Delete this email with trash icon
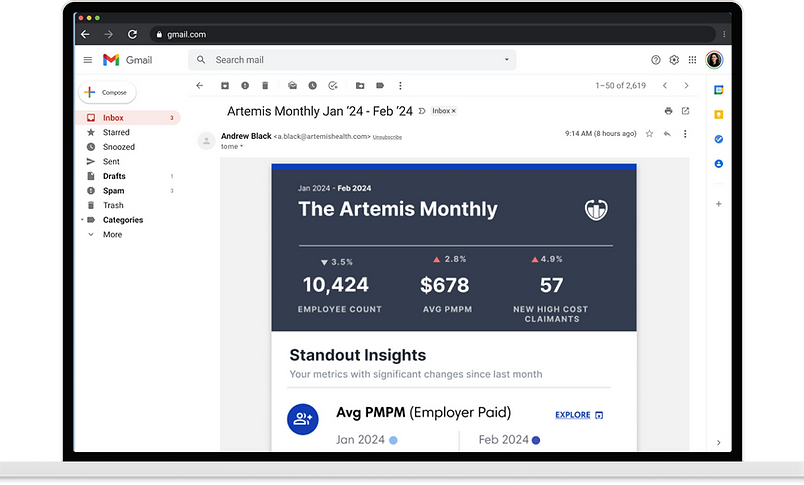The height and width of the screenshot is (485, 804). click(x=265, y=86)
